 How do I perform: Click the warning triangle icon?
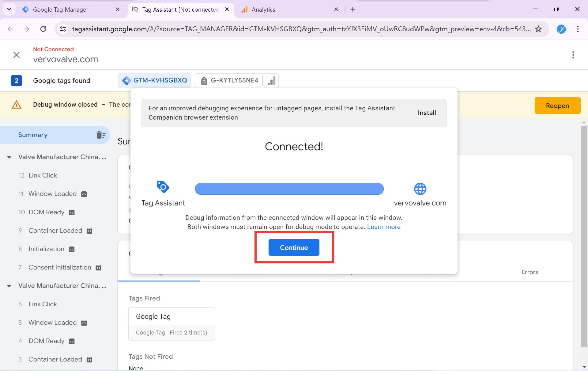pyautogui.click(x=17, y=105)
